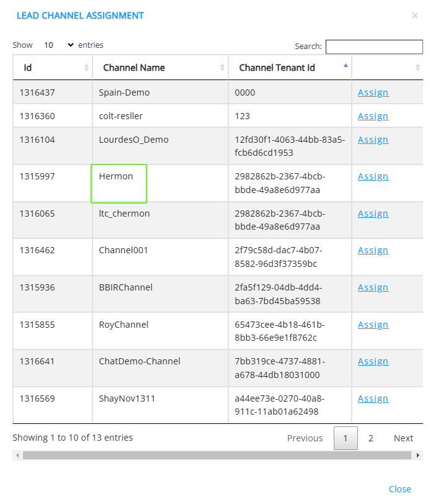The height and width of the screenshot is (504, 433).
Task: Close the dialog with the X icon
Action: click(x=414, y=16)
